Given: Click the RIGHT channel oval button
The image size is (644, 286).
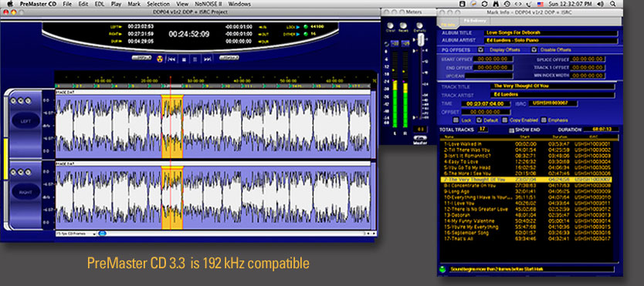Looking at the screenshot, I should (25, 192).
